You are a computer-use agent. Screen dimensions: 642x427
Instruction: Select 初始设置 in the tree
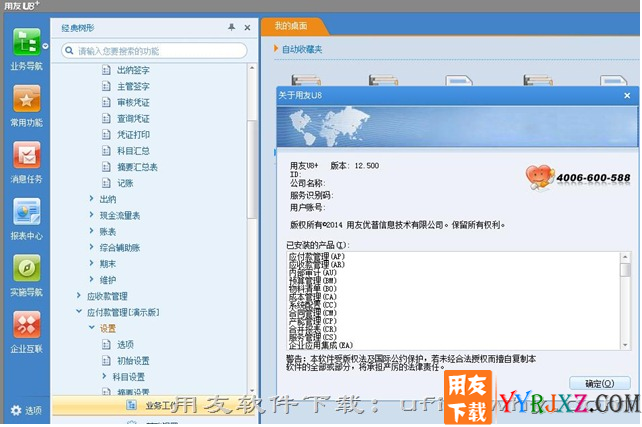pyautogui.click(x=133, y=361)
